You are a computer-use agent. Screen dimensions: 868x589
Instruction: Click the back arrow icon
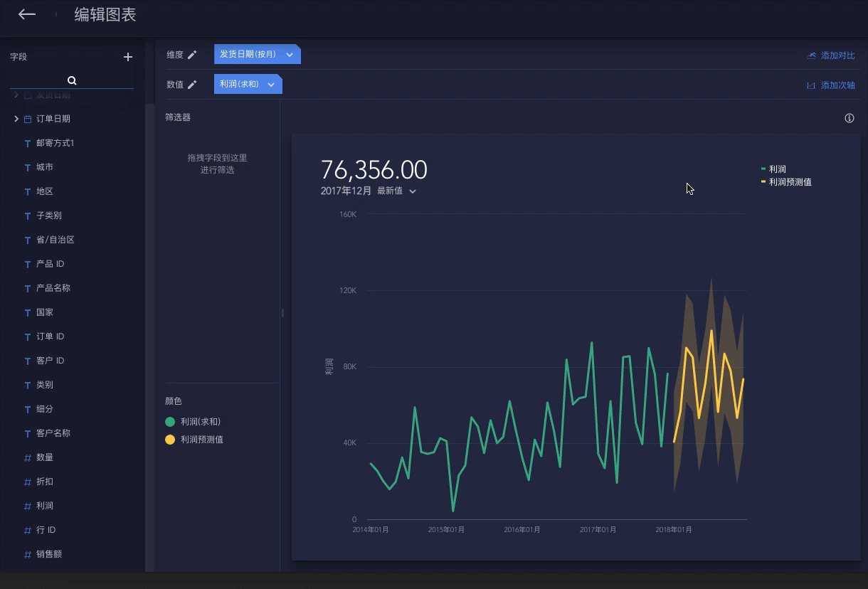click(27, 14)
